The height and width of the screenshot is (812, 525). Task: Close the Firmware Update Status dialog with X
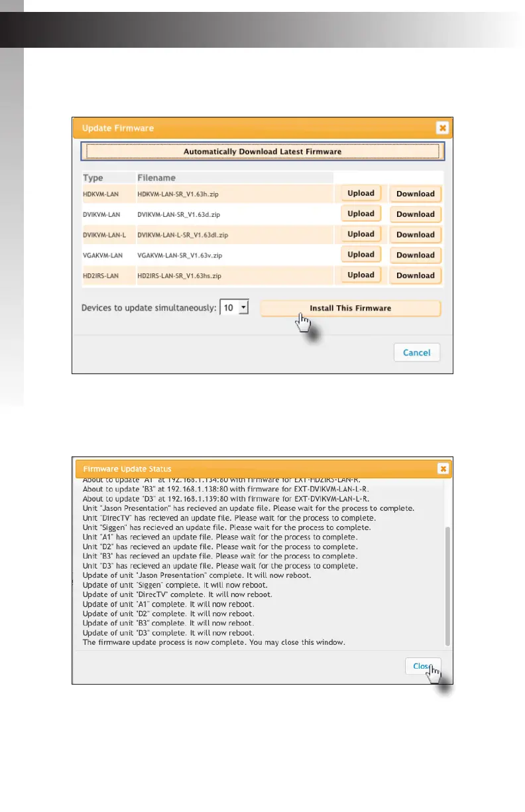pyautogui.click(x=443, y=469)
